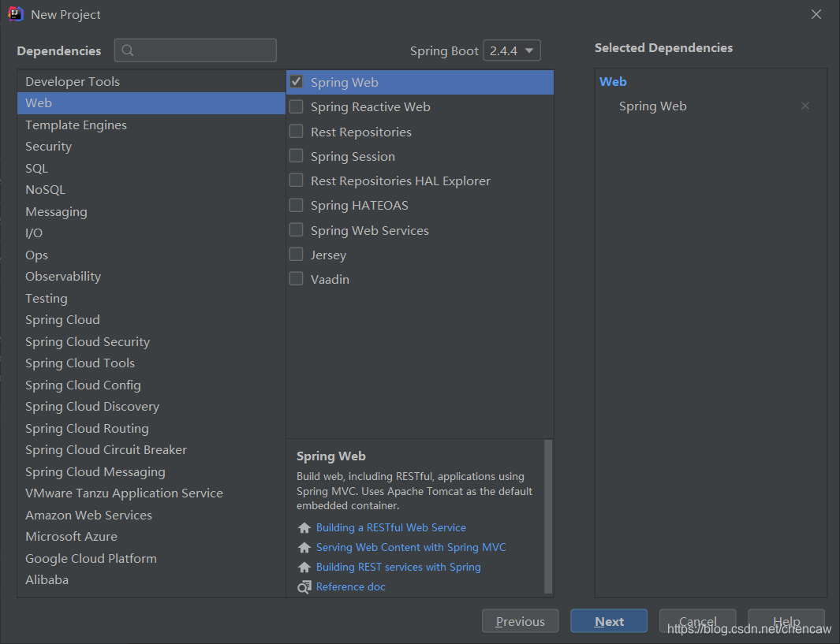Select Spring Cloud Config category
Image resolution: width=840 pixels, height=644 pixels.
pos(151,385)
